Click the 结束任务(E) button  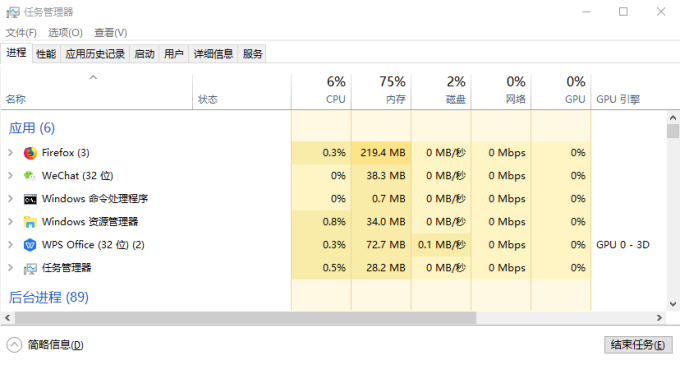[638, 345]
